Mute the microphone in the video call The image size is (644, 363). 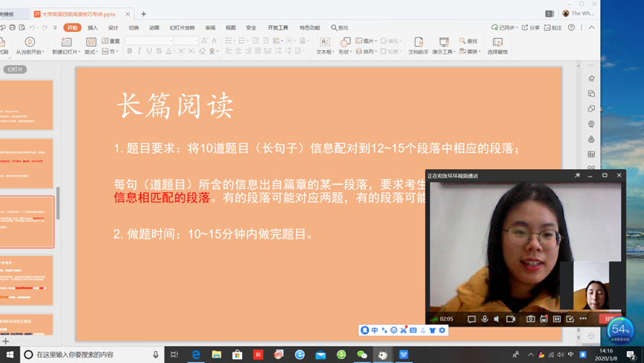click(485, 319)
